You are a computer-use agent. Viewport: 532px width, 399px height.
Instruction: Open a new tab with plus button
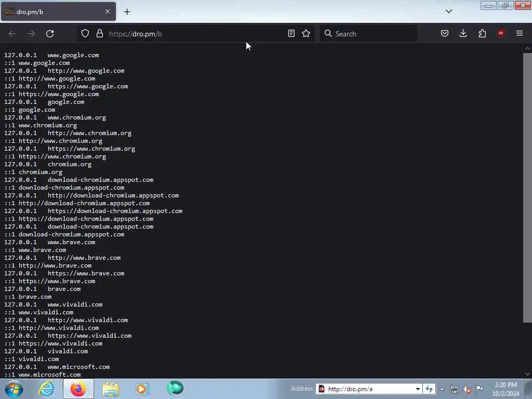(127, 12)
